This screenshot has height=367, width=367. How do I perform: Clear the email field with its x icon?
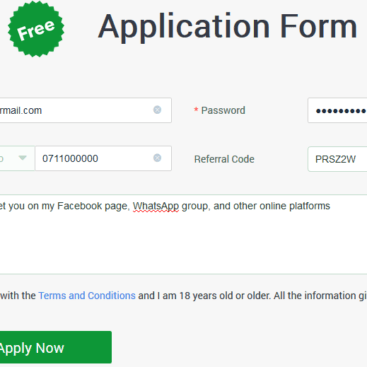(x=157, y=110)
